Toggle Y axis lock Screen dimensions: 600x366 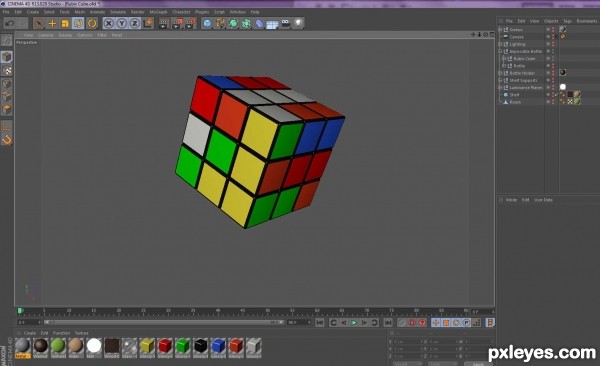[122, 23]
